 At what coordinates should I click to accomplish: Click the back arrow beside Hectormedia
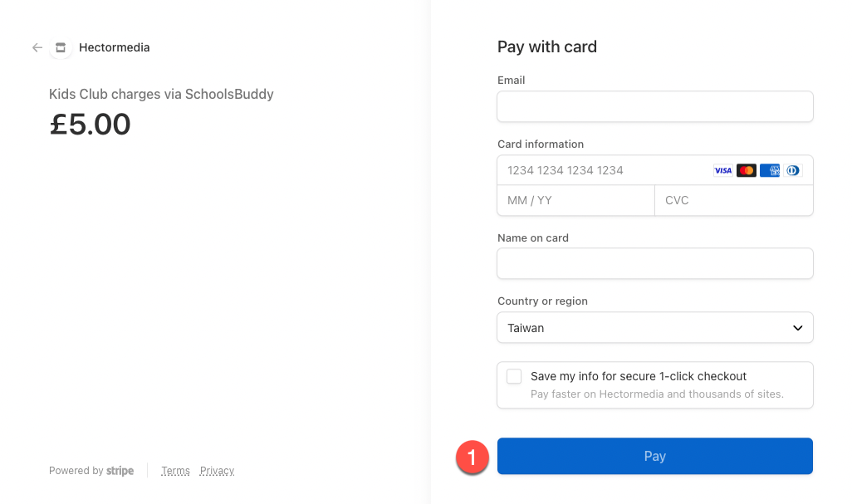[37, 48]
